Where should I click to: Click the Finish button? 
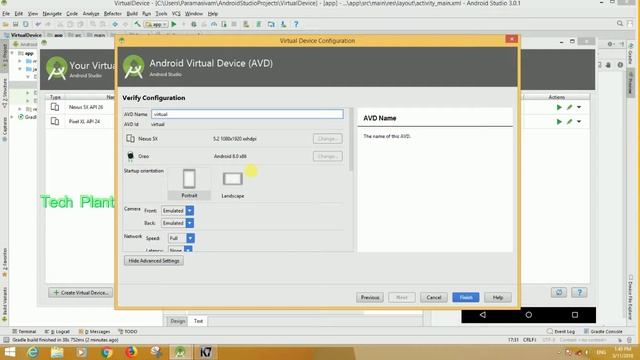[466, 298]
